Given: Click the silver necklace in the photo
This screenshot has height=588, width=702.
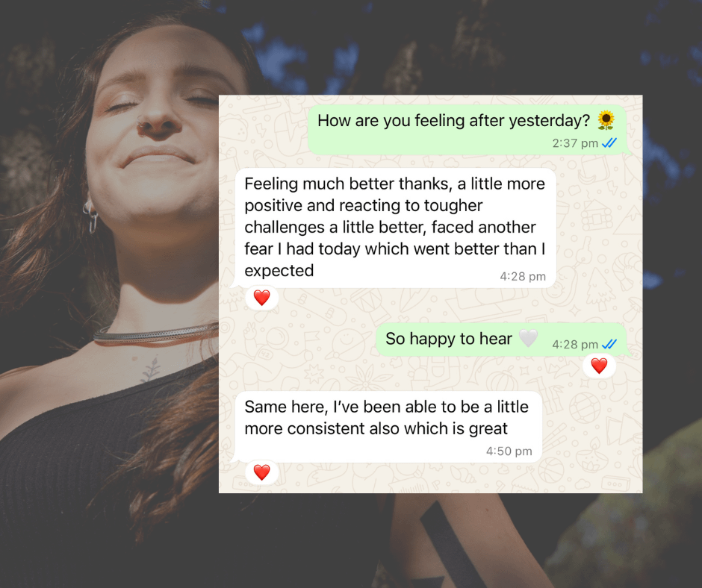Looking at the screenshot, I should pos(156,336).
